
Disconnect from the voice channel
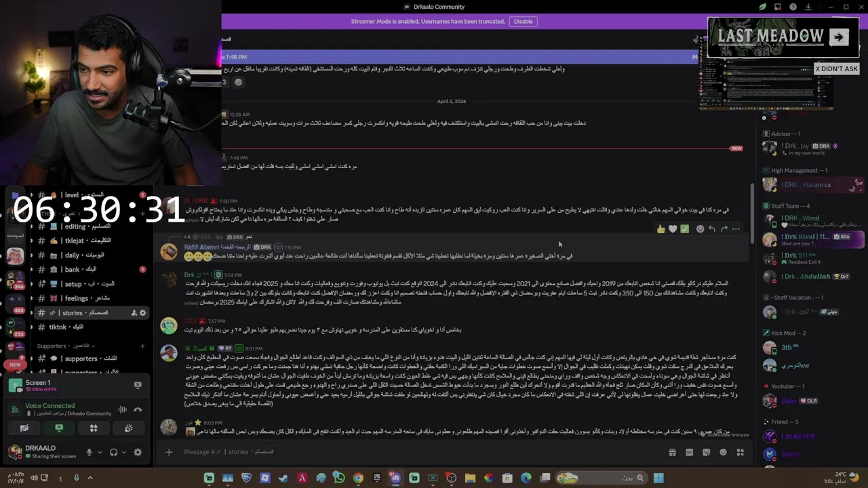(138, 409)
